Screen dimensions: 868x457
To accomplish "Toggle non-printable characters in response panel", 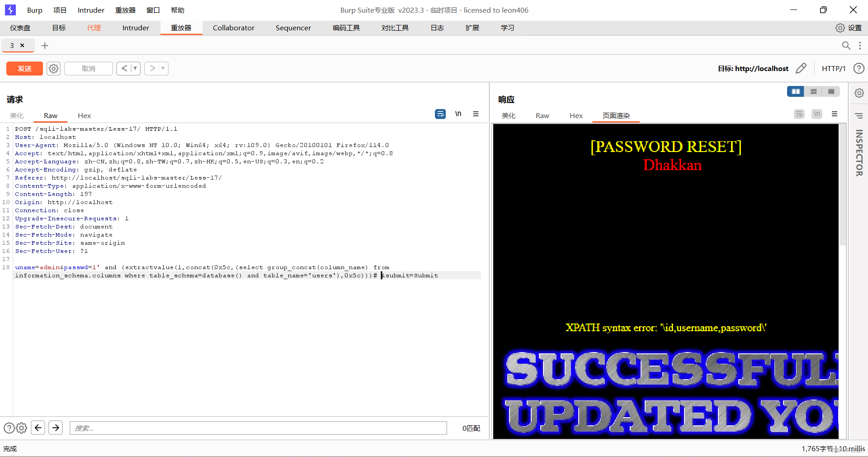I will [816, 114].
